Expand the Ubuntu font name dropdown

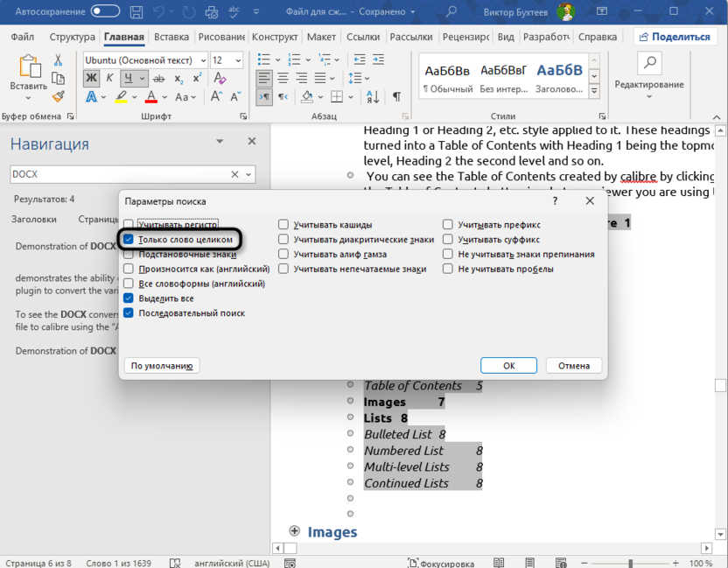click(203, 60)
